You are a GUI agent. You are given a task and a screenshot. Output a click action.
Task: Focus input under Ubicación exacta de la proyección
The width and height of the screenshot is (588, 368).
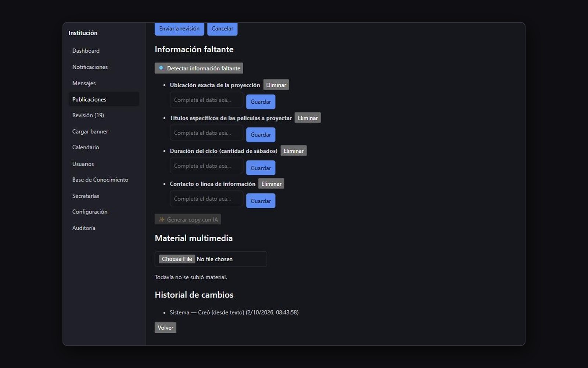tap(207, 100)
